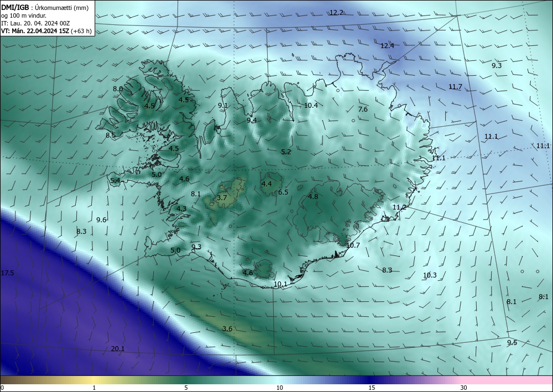Click the 3.7 value label
This screenshot has width=553, height=392.
(222, 198)
